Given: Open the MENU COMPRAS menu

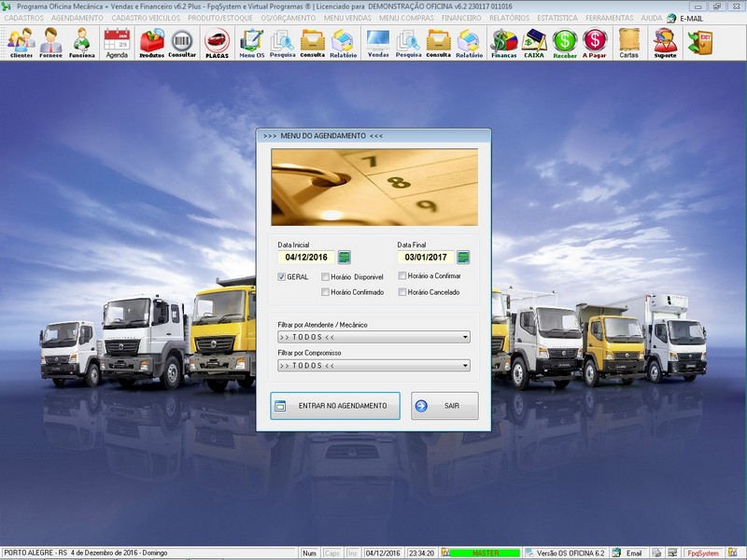Looking at the screenshot, I should point(406,18).
